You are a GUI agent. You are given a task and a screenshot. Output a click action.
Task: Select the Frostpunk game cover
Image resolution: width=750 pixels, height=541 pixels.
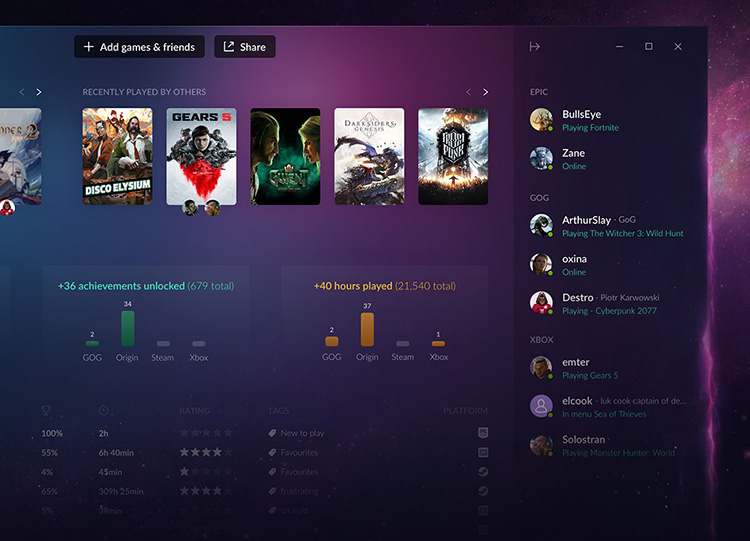pyautogui.click(x=453, y=156)
